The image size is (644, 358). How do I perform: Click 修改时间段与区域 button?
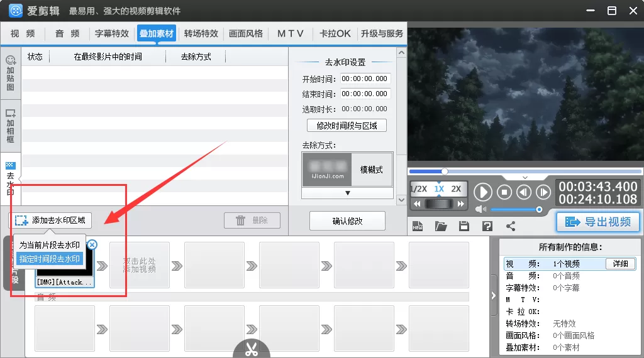(347, 126)
